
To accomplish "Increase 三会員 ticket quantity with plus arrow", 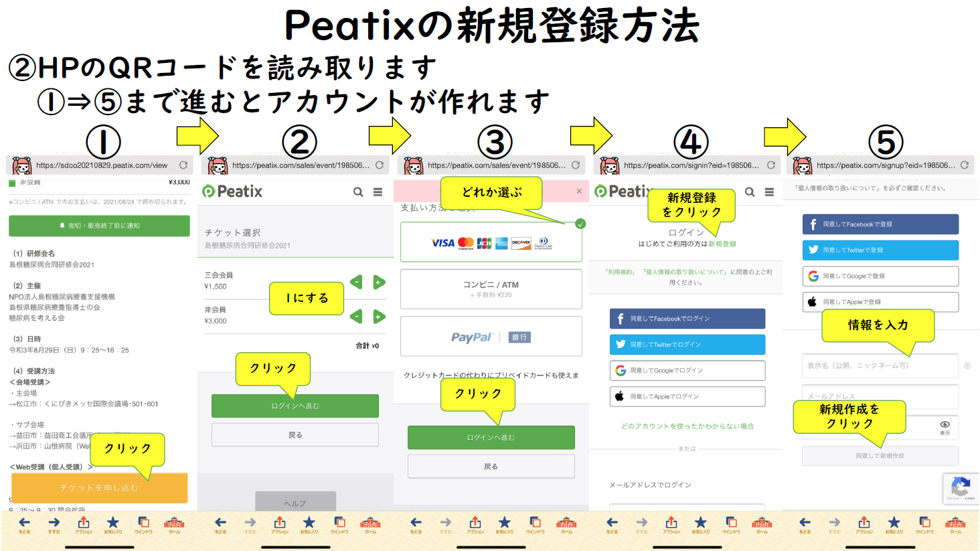I will [x=379, y=283].
